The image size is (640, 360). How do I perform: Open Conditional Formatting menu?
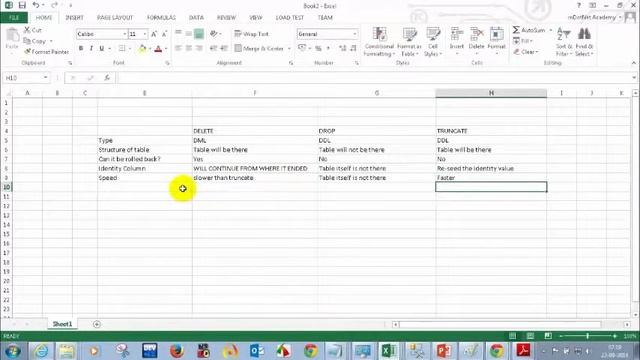(379, 42)
